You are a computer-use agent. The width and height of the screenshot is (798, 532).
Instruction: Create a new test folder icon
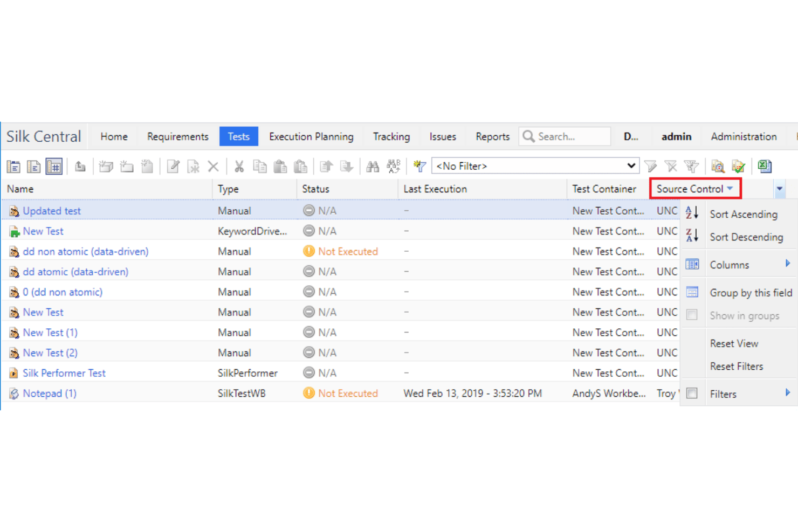pyautogui.click(x=127, y=167)
